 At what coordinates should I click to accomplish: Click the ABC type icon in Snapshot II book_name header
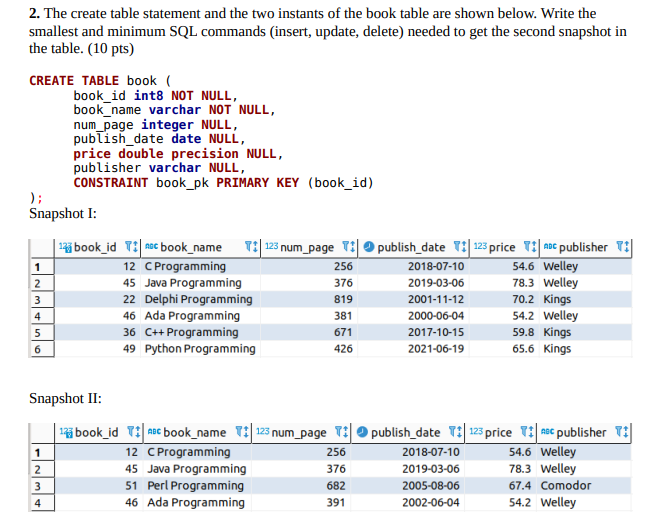click(154, 431)
